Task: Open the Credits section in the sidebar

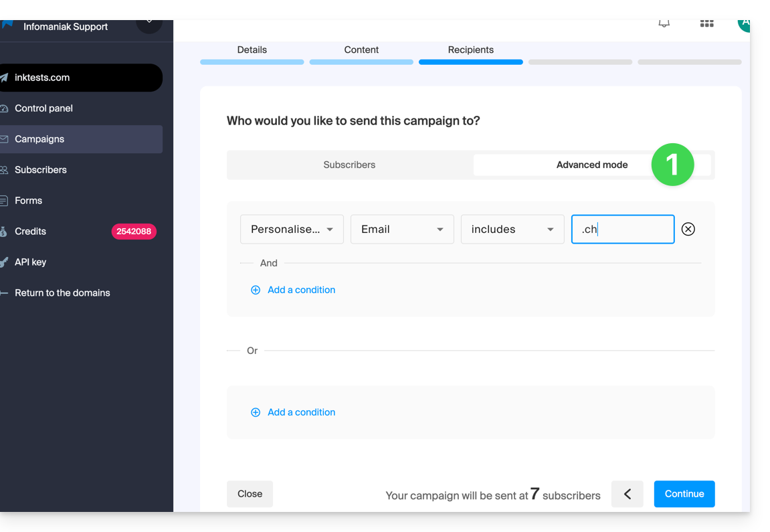Action: 31,231
